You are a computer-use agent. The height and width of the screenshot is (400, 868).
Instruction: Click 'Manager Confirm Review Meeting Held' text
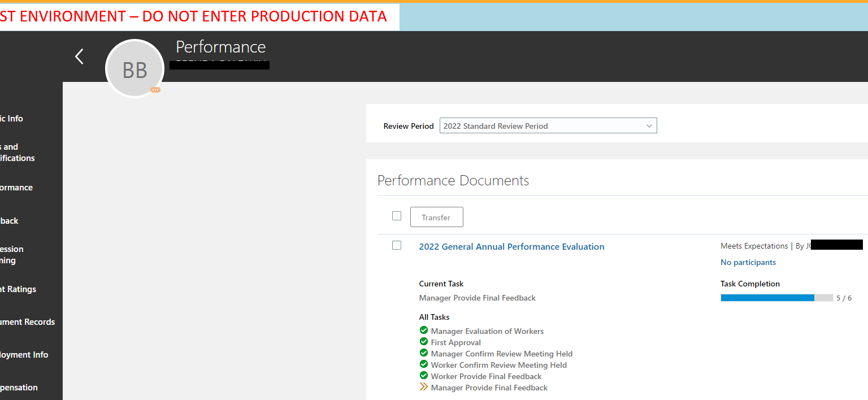(502, 354)
